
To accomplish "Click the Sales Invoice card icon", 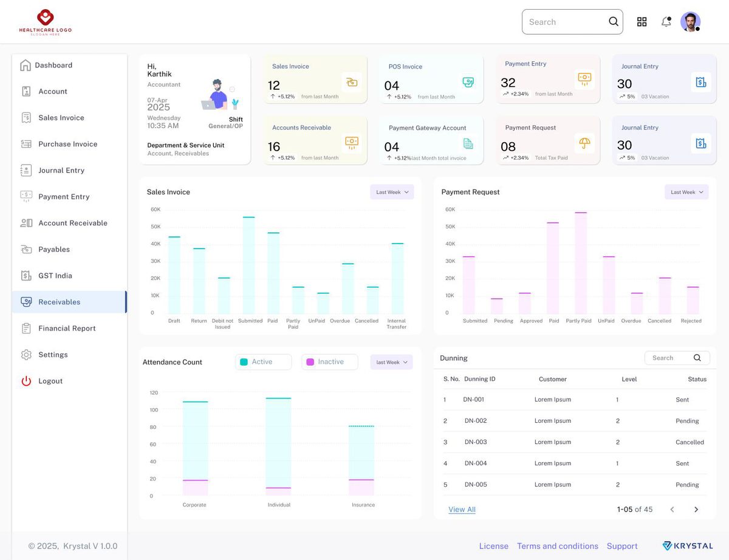I will tap(351, 82).
